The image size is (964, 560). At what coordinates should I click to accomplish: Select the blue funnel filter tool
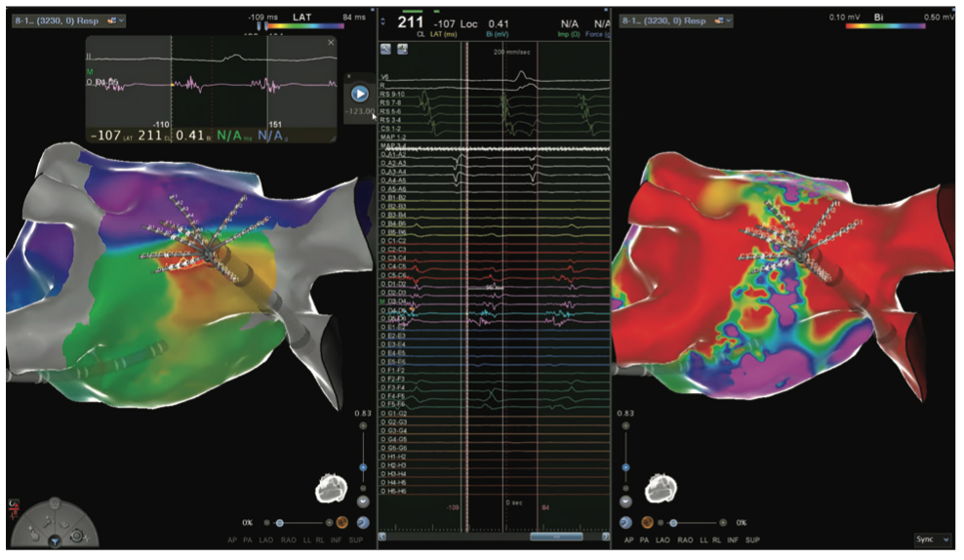[x=55, y=540]
